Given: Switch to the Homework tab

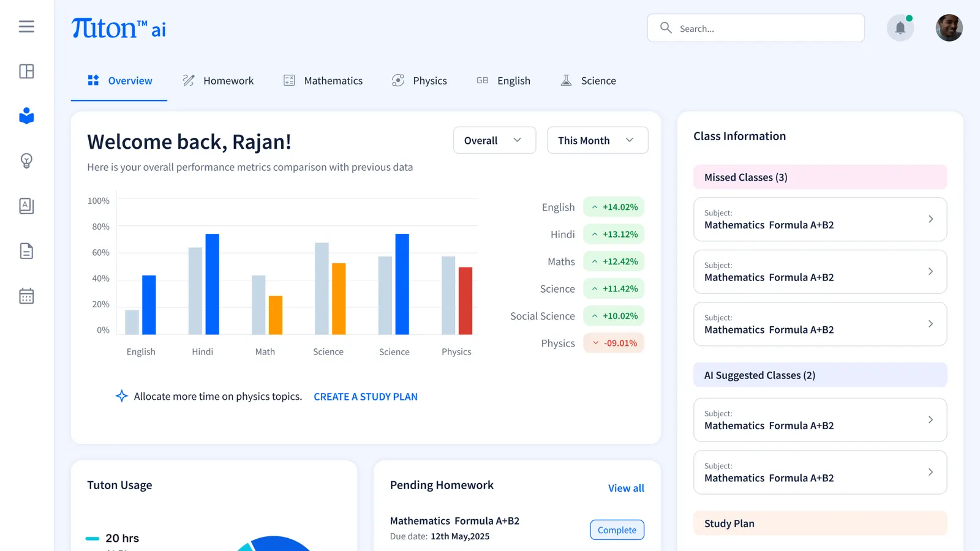Looking at the screenshot, I should point(218,81).
